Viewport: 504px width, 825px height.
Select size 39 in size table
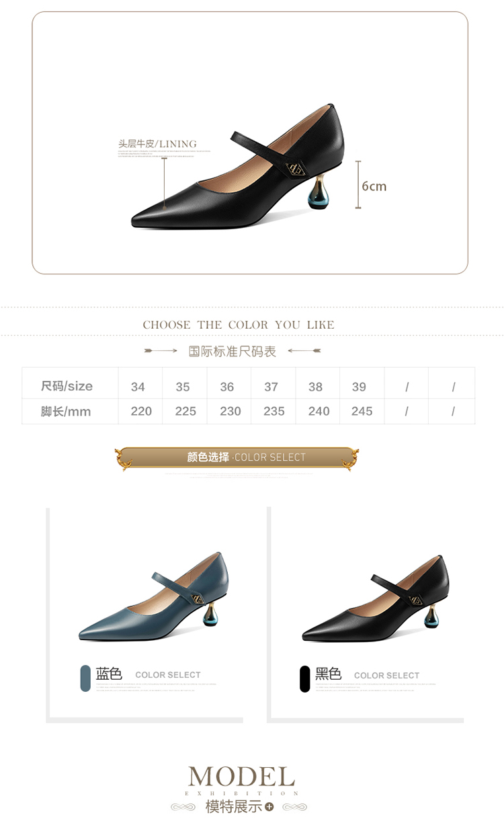(360, 387)
